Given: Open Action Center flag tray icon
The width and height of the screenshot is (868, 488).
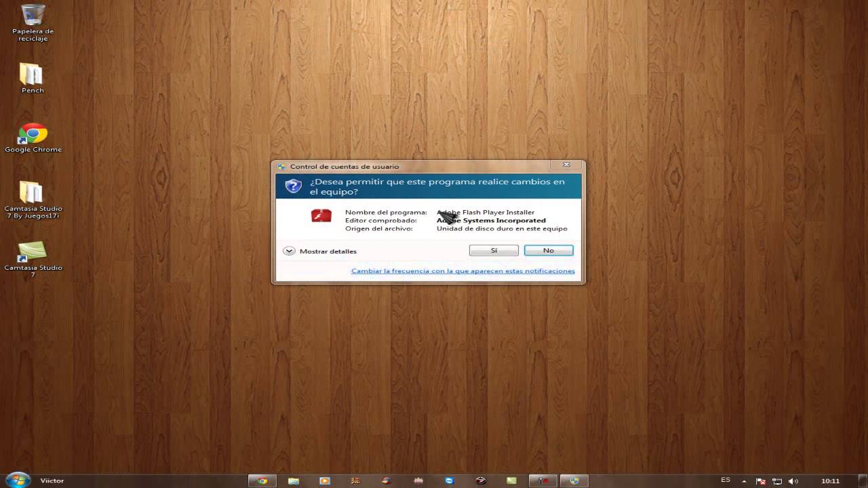Looking at the screenshot, I should point(761,481).
